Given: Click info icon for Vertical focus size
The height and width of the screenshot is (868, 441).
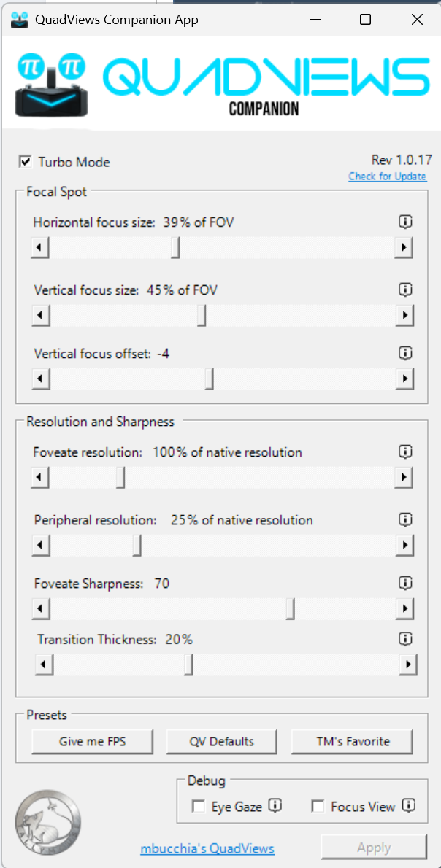Looking at the screenshot, I should [x=406, y=290].
